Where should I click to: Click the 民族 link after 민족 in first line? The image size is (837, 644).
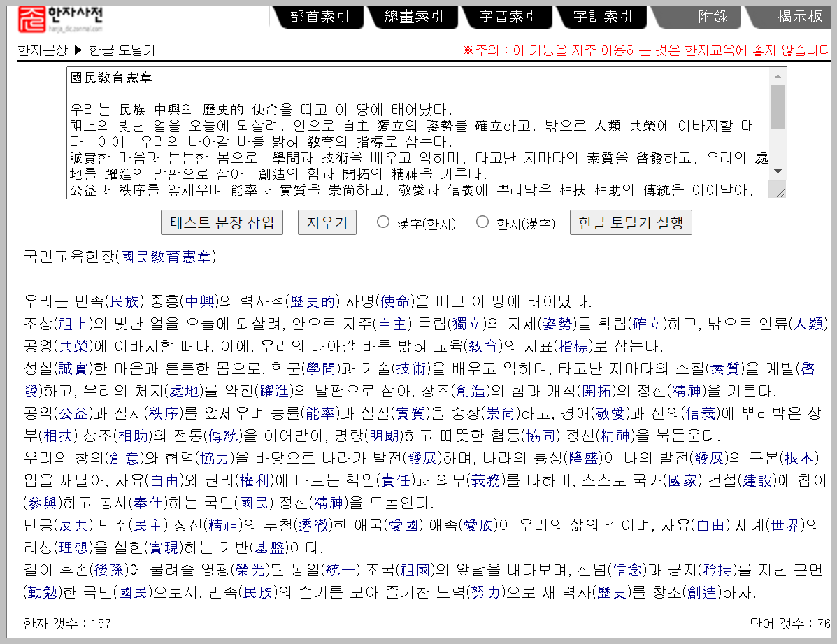(124, 301)
